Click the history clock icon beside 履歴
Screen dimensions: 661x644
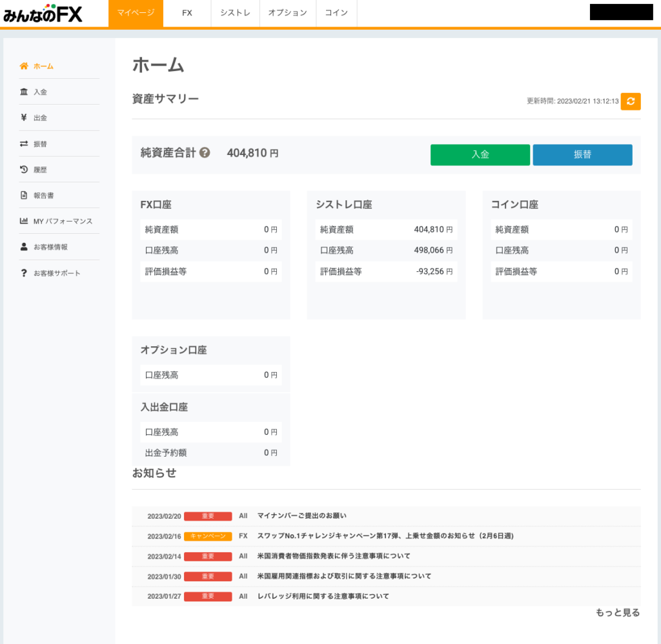(x=24, y=169)
